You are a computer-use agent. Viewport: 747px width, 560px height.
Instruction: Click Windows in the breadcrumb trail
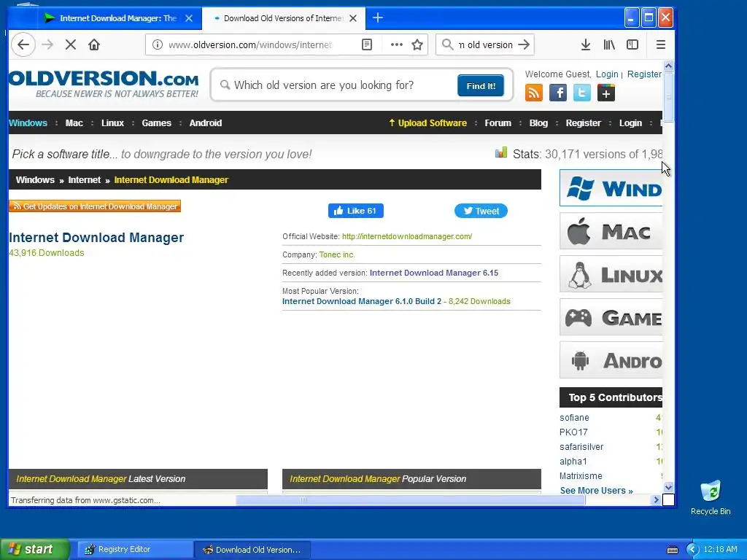pyautogui.click(x=35, y=180)
